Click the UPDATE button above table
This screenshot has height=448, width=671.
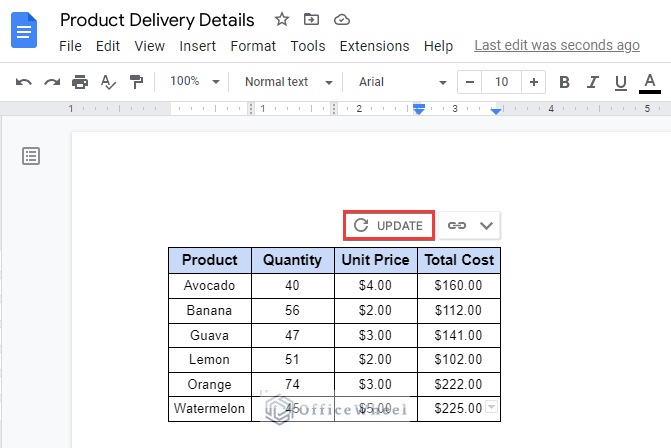pos(389,225)
